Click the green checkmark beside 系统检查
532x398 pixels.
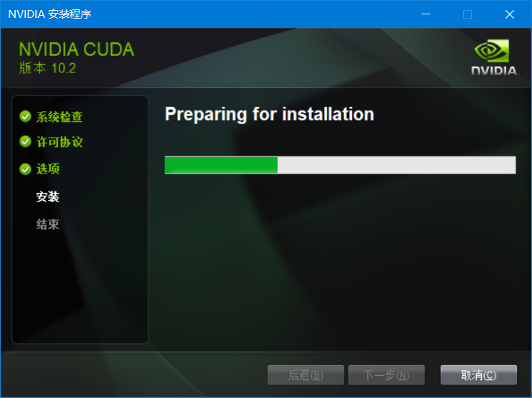point(25,116)
